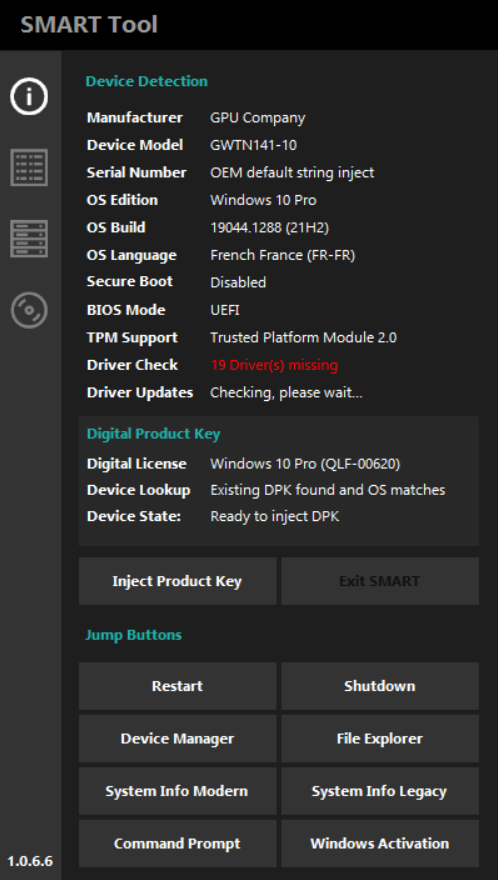The image size is (498, 880).
Task: Open Device Manager
Action: pyautogui.click(x=177, y=739)
